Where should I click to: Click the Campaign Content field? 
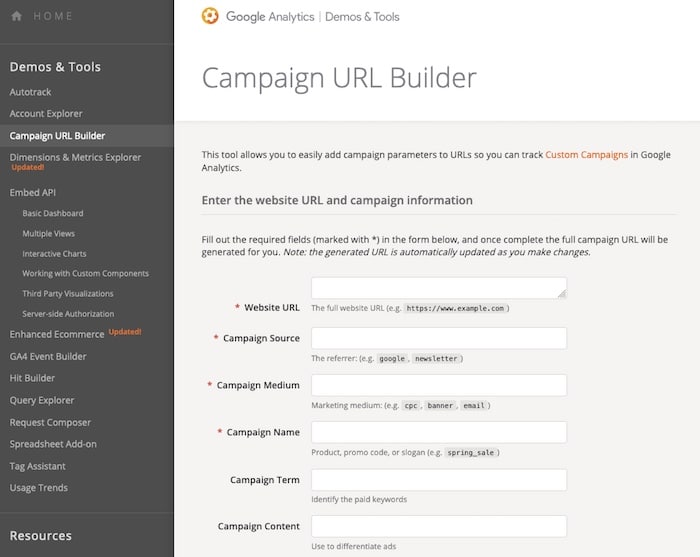coord(439,526)
